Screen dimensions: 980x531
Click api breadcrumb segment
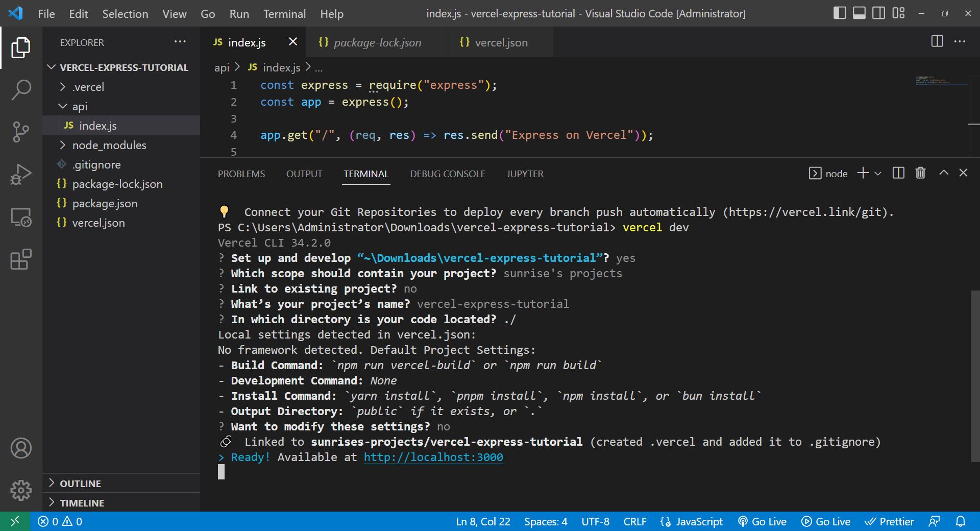222,67
